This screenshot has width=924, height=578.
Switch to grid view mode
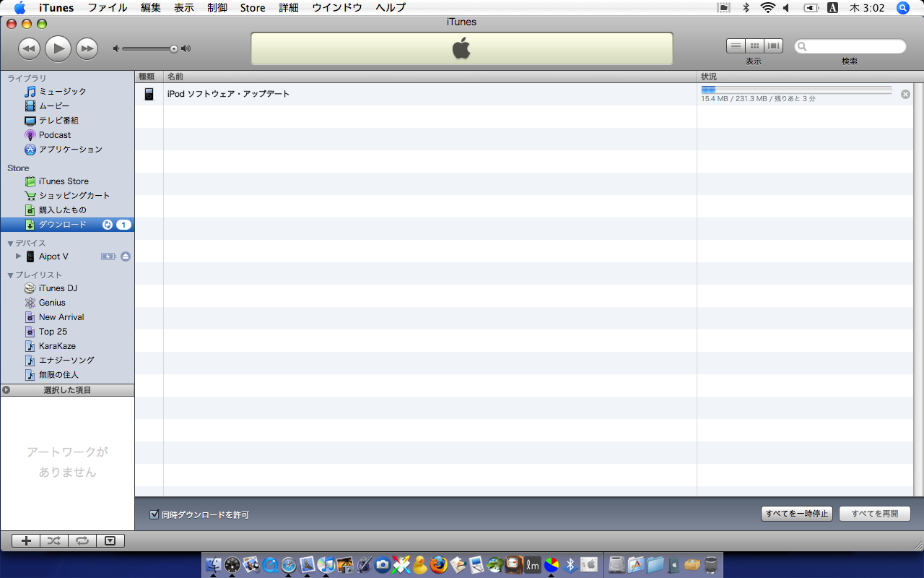coord(754,46)
